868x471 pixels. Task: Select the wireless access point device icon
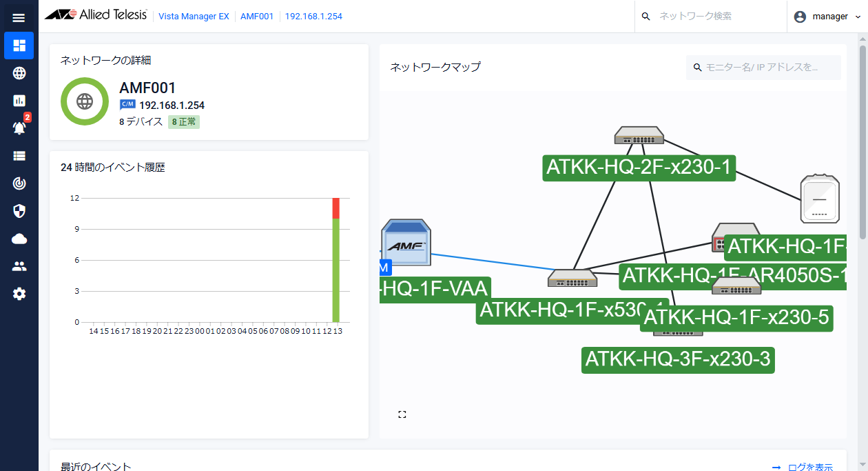pyautogui.click(x=820, y=199)
